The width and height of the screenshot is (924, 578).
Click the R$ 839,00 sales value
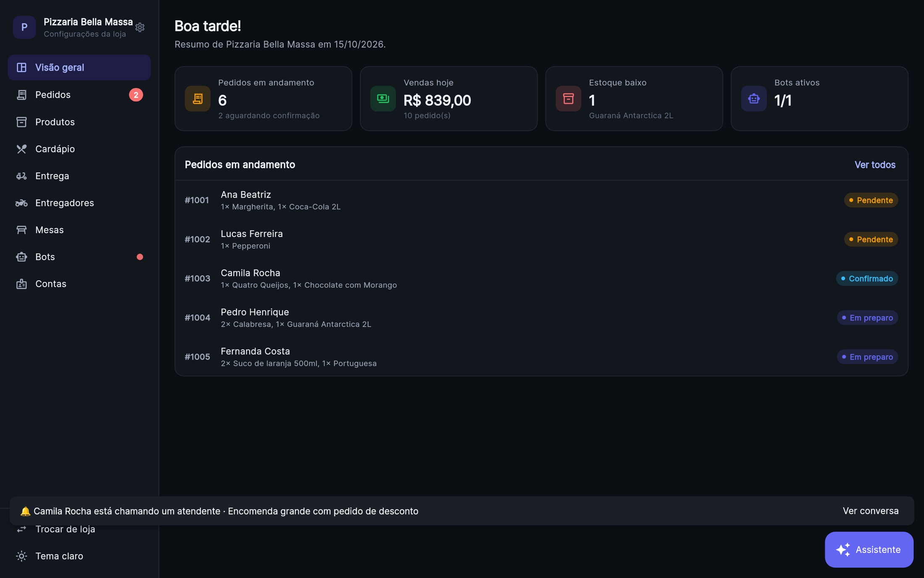tap(437, 100)
